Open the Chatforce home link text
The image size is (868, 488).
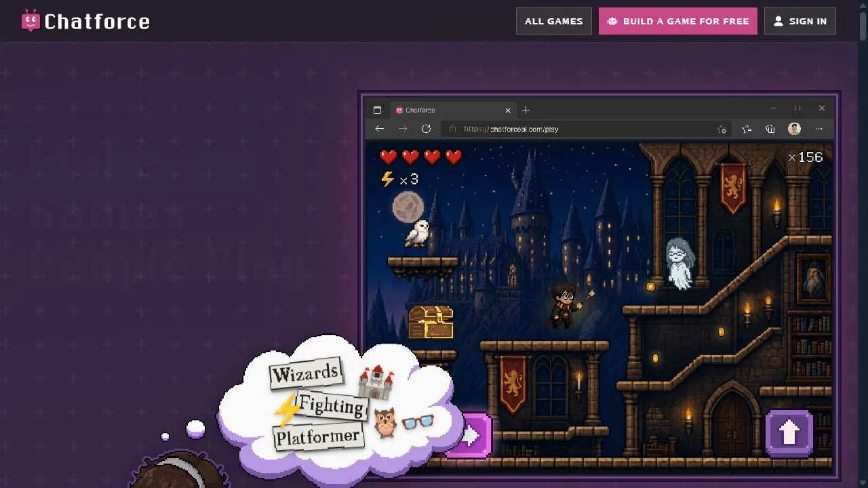click(x=97, y=22)
